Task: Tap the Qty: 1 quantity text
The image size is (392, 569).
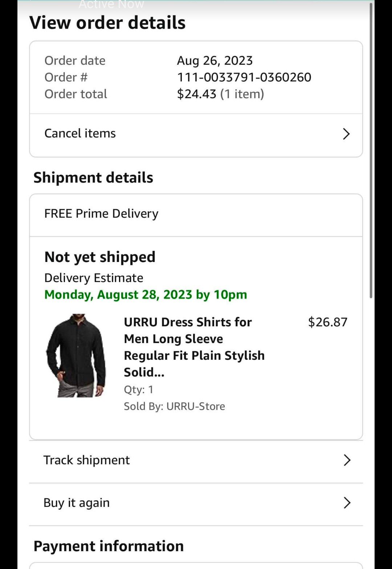Action: [139, 390]
